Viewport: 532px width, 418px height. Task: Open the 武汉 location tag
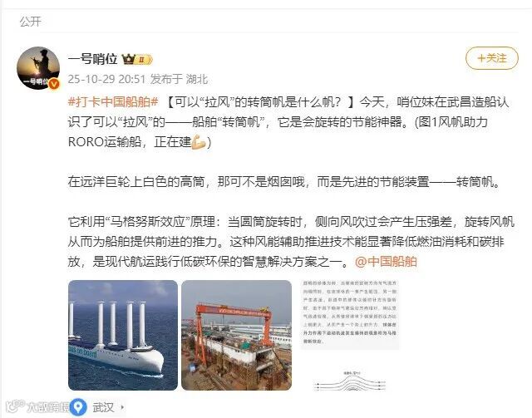[x=103, y=407]
